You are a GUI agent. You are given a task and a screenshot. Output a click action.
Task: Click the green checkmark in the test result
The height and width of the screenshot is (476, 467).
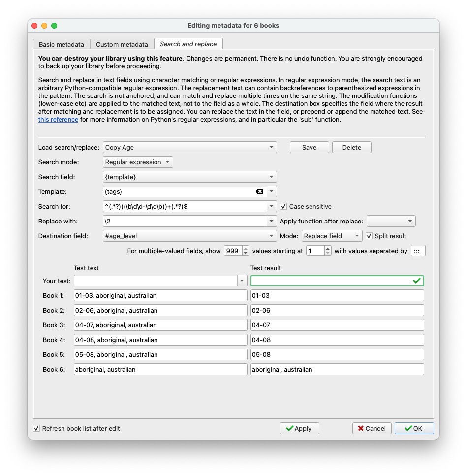click(x=417, y=281)
